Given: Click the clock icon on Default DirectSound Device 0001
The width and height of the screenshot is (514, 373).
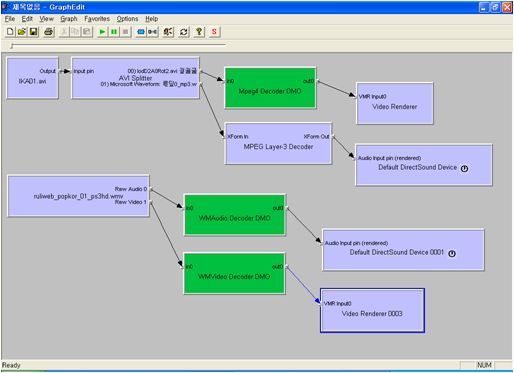Looking at the screenshot, I should pos(452,253).
